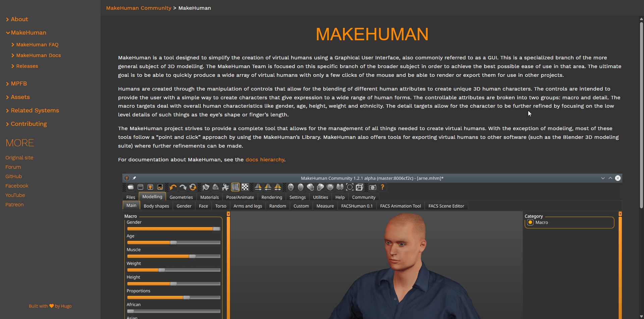Open the Pose/Animate tab
Viewport: 644px width, 319px height.
pos(240,197)
